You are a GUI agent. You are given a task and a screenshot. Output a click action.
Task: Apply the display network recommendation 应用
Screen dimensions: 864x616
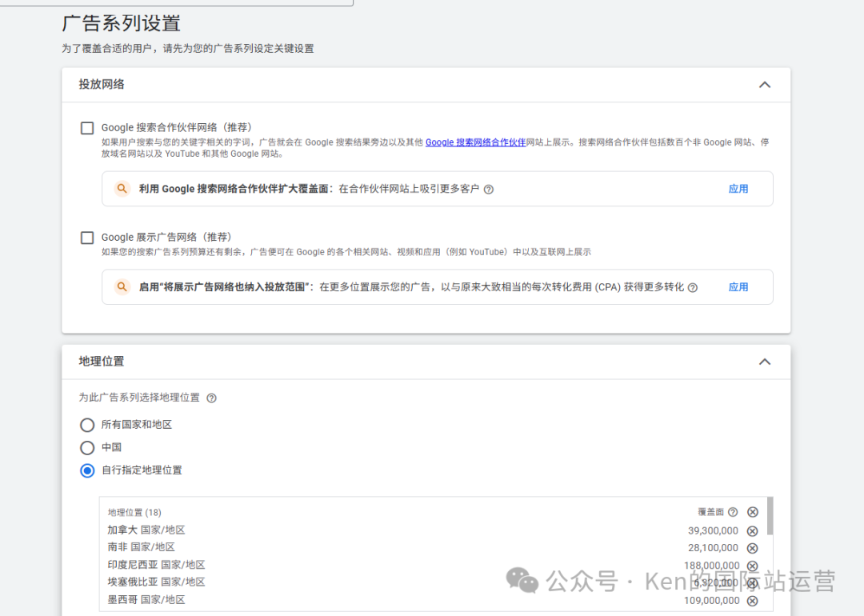click(x=738, y=287)
